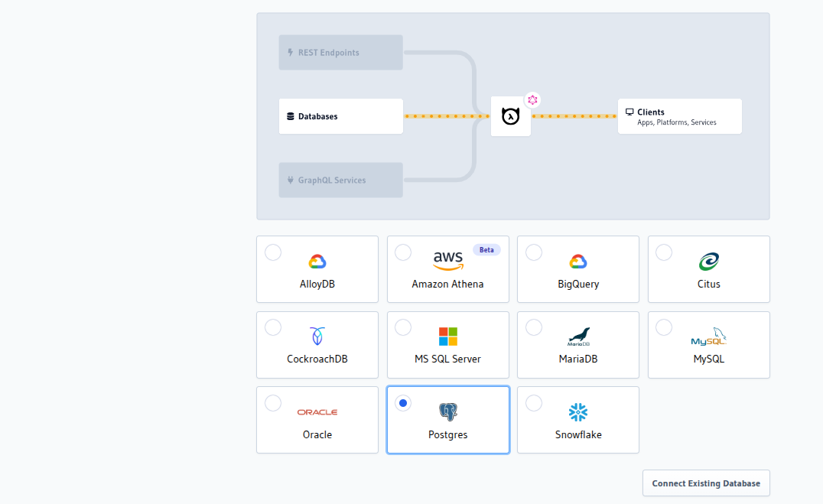Image resolution: width=823 pixels, height=504 pixels.
Task: Select the AlloyDB radio button
Action: [273, 252]
